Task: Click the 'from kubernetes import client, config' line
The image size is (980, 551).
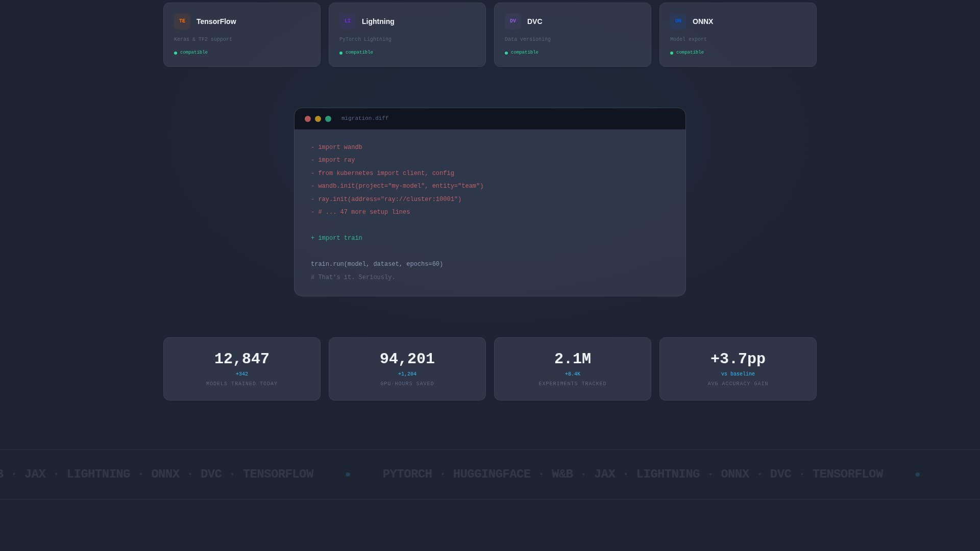Action: pos(382,173)
